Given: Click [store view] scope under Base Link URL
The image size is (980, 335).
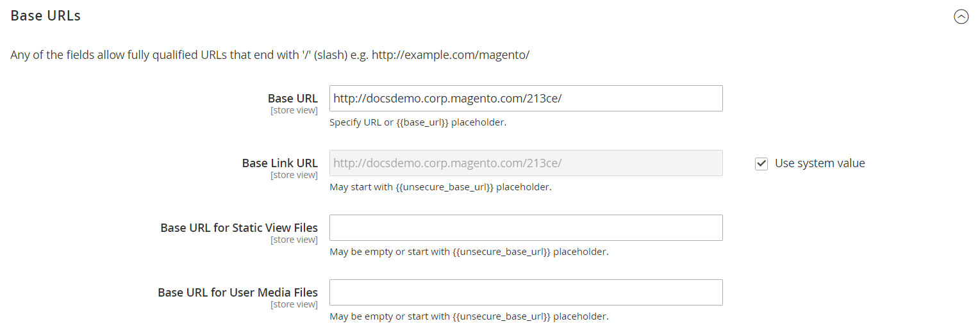Looking at the screenshot, I should (x=294, y=175).
